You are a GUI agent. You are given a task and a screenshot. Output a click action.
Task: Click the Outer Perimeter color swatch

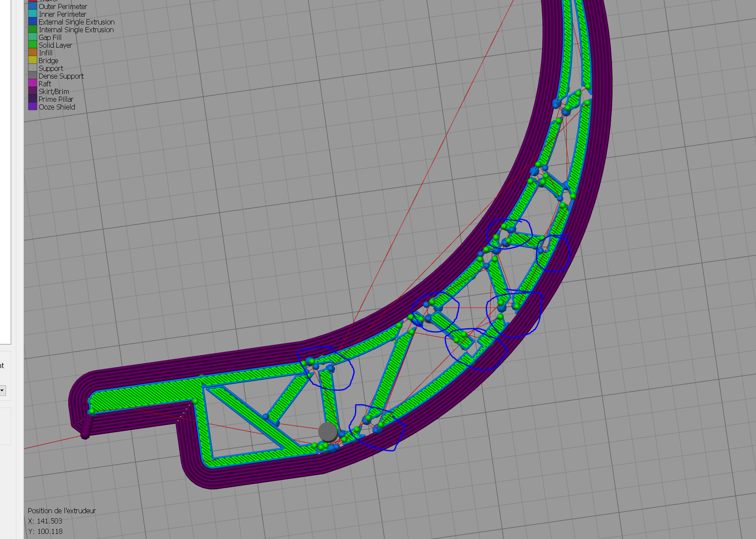point(33,6)
